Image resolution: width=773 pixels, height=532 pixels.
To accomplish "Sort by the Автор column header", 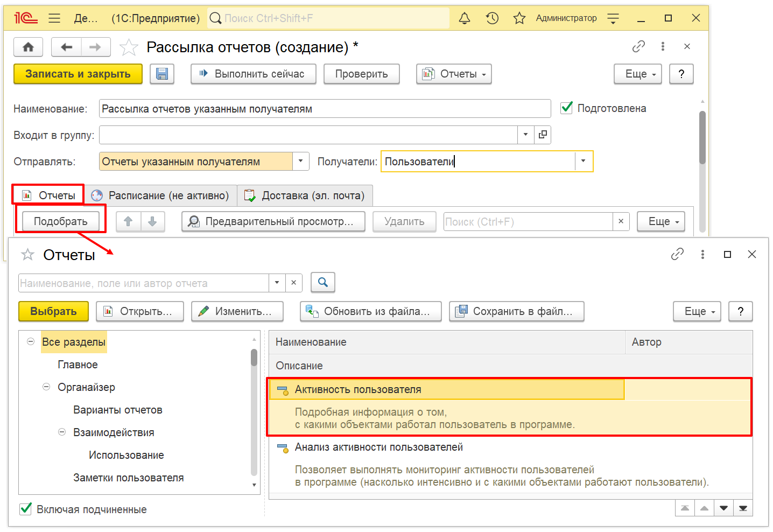I will coord(689,342).
